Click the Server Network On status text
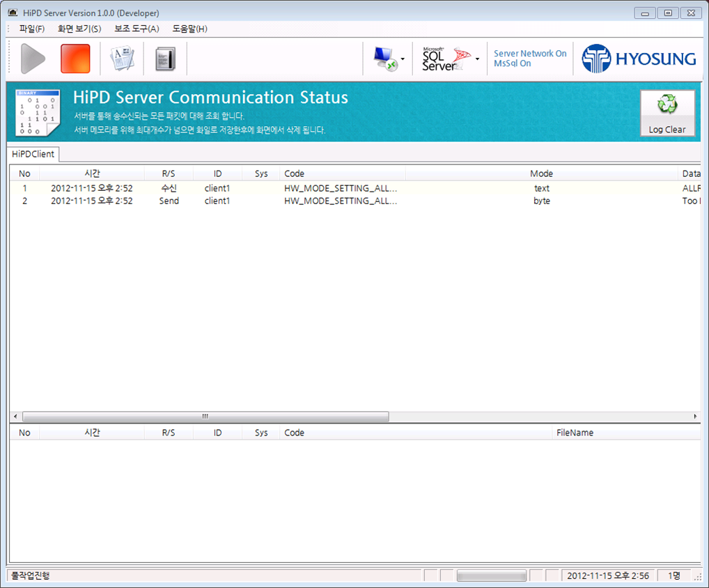Image resolution: width=709 pixels, height=588 pixels. [530, 54]
